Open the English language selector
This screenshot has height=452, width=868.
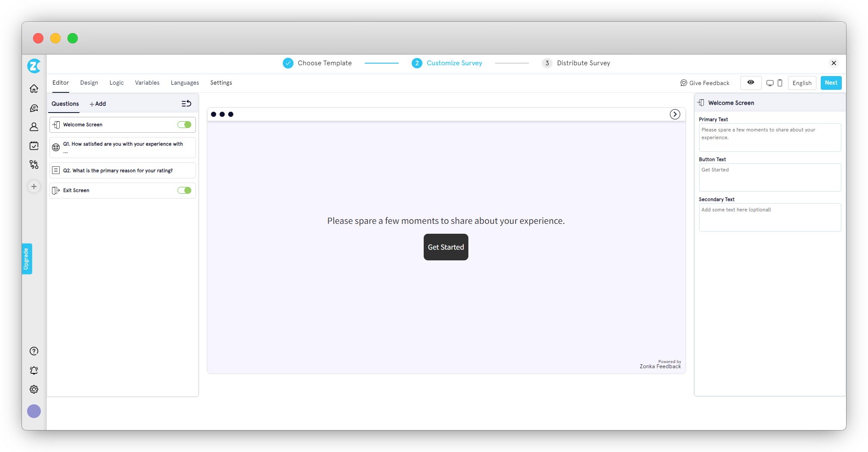802,82
